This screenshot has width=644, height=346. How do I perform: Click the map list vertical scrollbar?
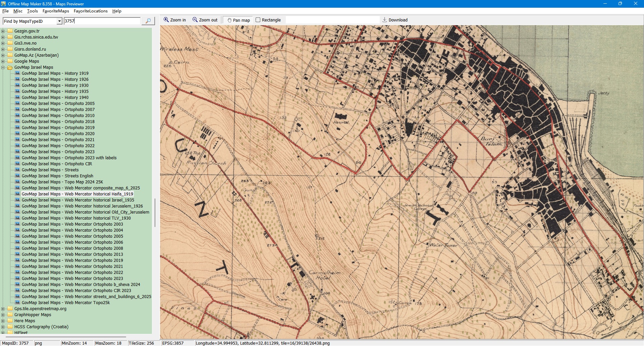pos(155,213)
